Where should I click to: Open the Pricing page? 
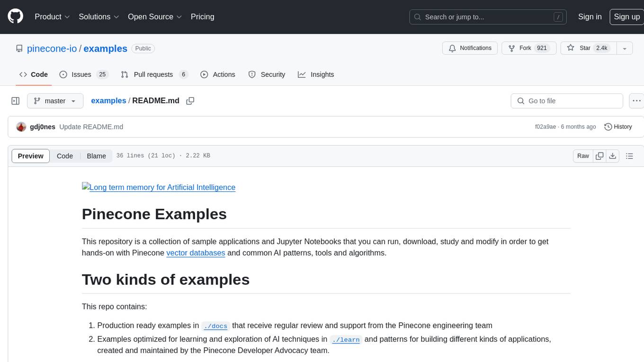pos(202,17)
